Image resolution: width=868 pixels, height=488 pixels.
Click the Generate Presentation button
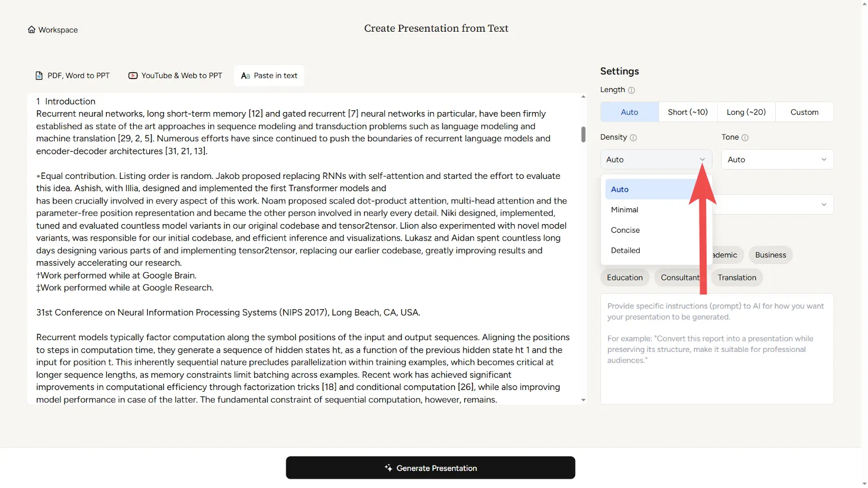[430, 468]
